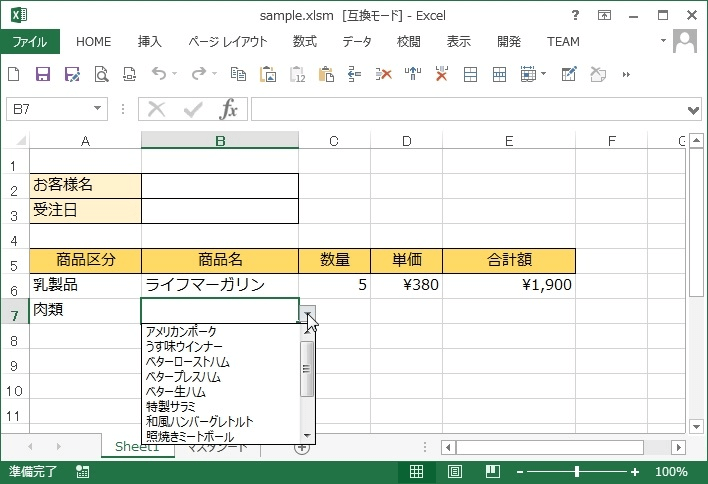The width and height of the screenshot is (708, 484).
Task: Enable Page Break Preview view
Action: [x=490, y=472]
